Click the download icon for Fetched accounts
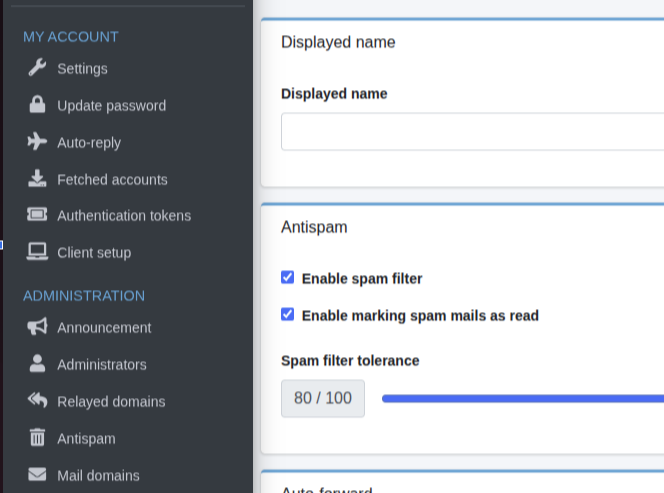Image resolution: width=664 pixels, height=493 pixels. click(x=37, y=178)
